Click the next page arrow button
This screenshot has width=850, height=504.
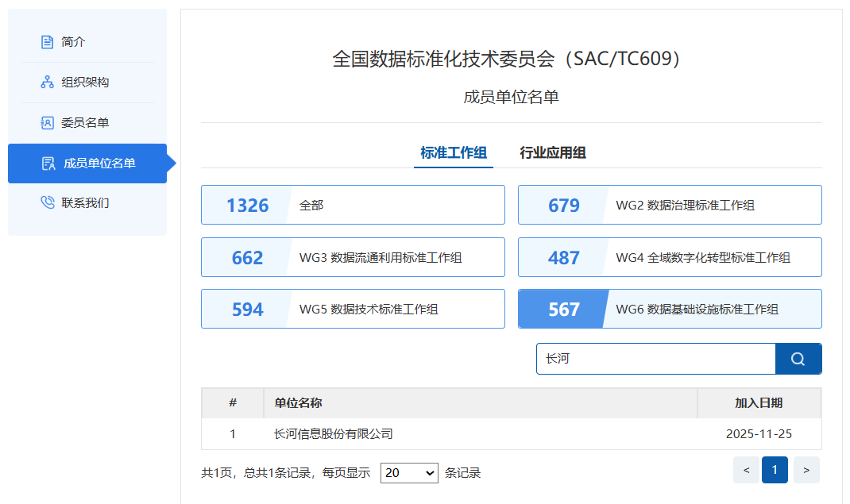806,470
